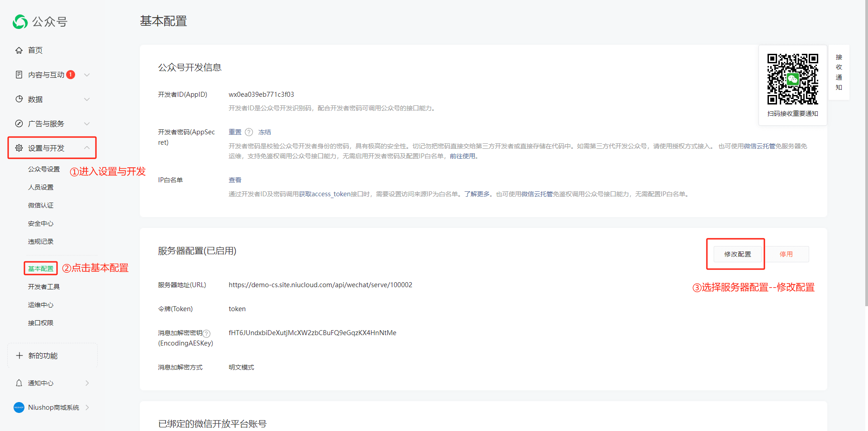
Task: Click the 内容与互动 document icon
Action: pyautogui.click(x=19, y=75)
